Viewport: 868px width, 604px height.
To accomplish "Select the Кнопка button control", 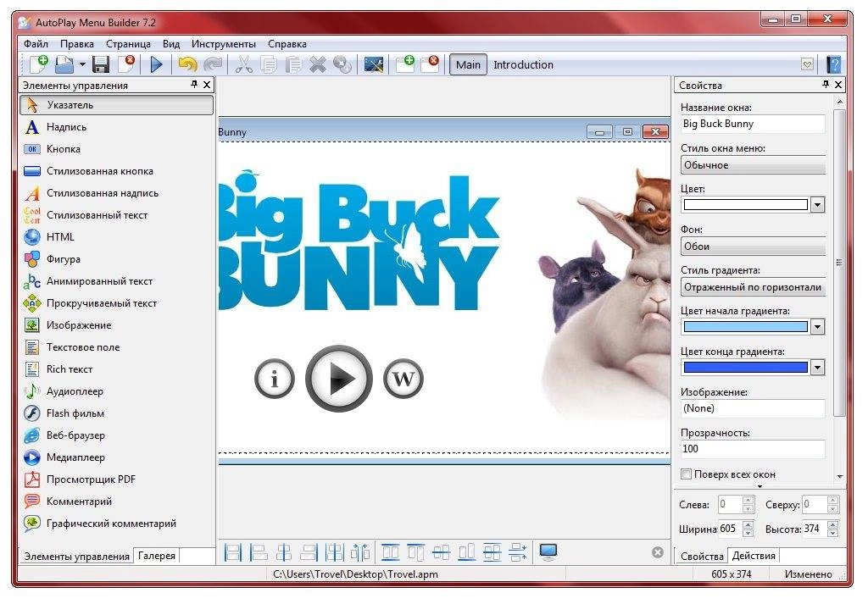I will point(116,149).
